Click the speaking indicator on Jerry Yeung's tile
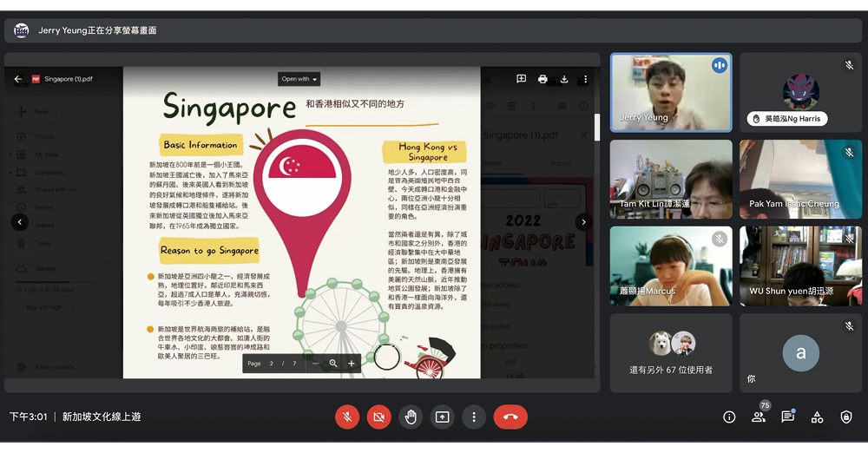Viewport: 868px width, 453px height. coord(719,65)
